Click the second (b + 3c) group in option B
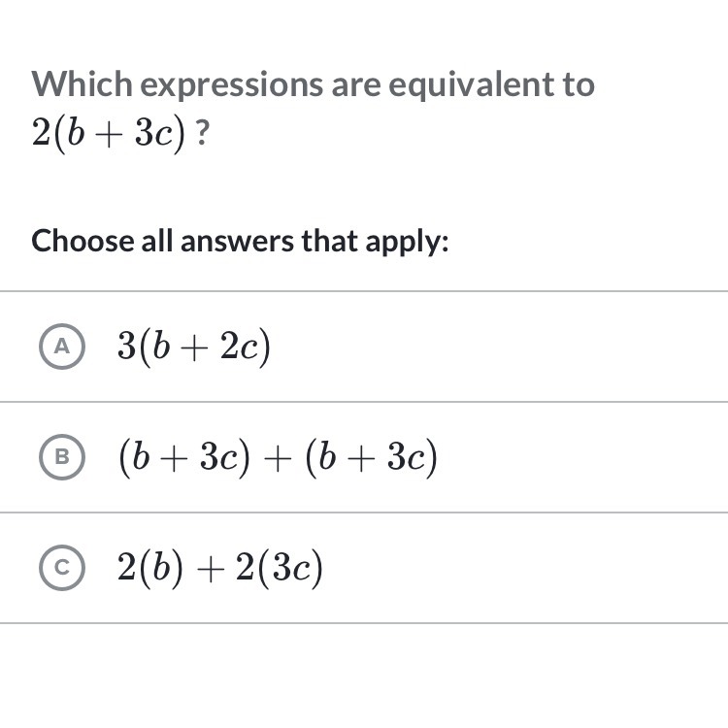This screenshot has width=728, height=728. pyautogui.click(x=372, y=458)
